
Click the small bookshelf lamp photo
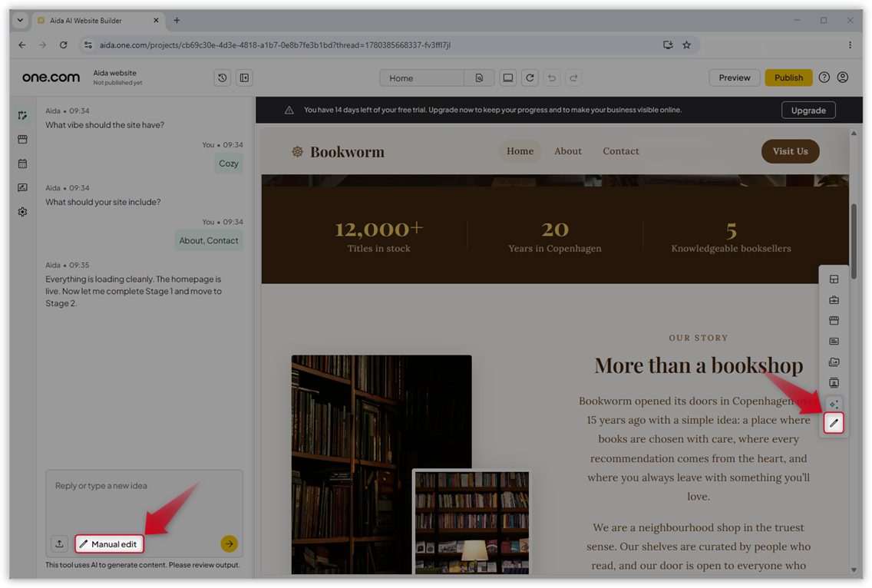(472, 522)
